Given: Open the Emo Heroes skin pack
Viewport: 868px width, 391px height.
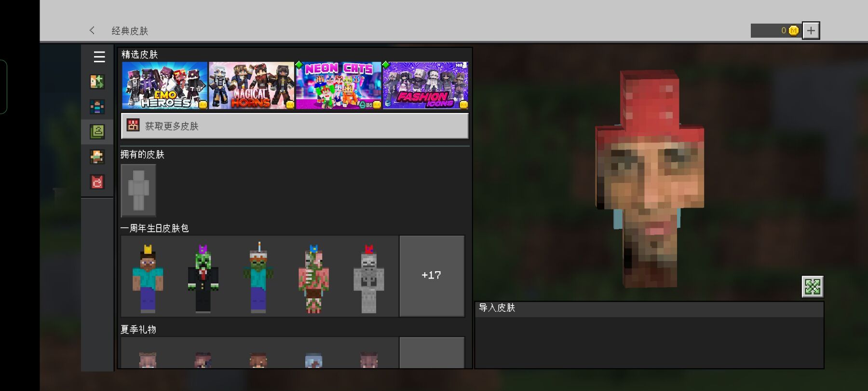Looking at the screenshot, I should click(165, 85).
